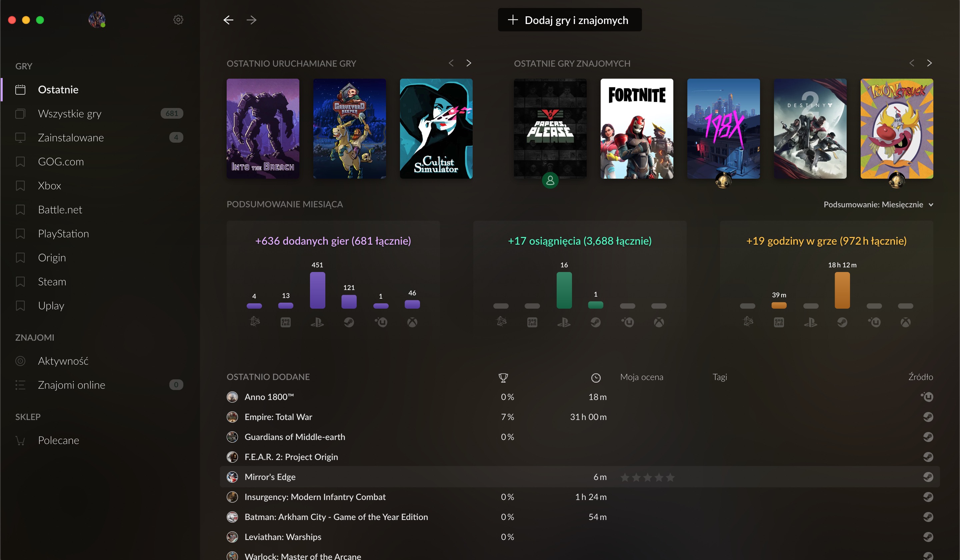
Task: Open Polecane store page
Action: click(x=100, y=440)
